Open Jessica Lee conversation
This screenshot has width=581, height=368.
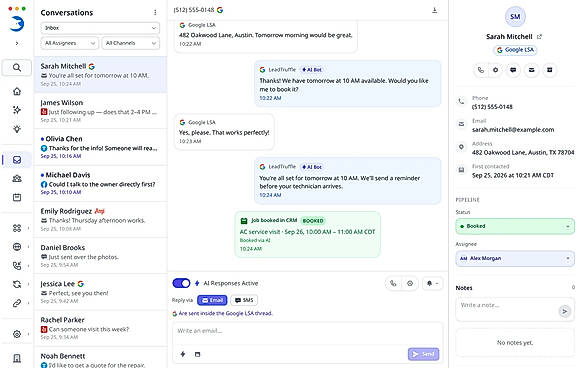(100, 292)
